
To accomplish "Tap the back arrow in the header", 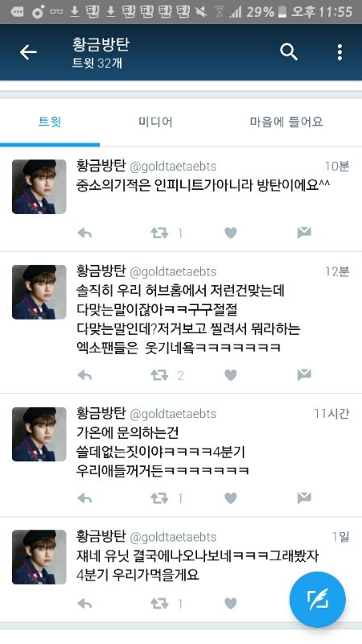I will tap(28, 52).
